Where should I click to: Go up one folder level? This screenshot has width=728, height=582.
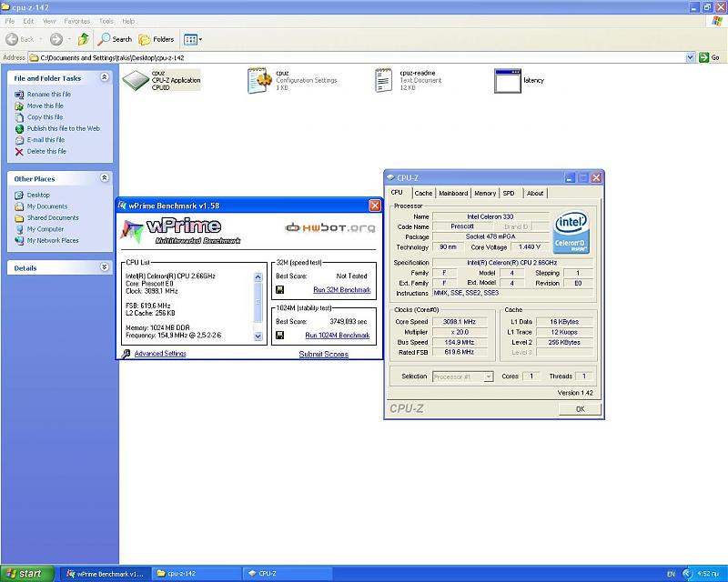point(84,39)
